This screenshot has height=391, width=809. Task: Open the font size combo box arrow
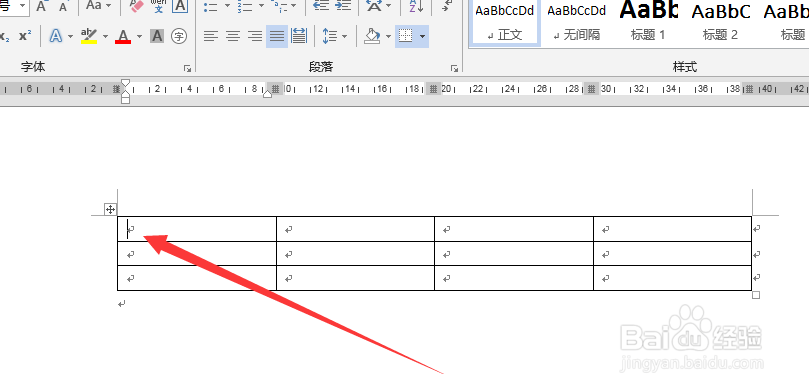[x=23, y=6]
